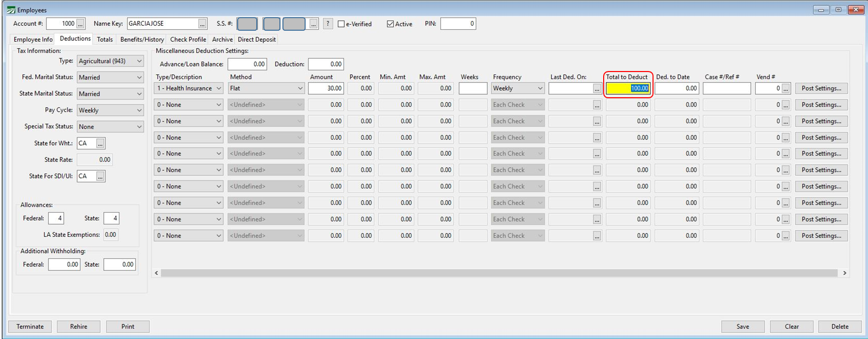Open the Benefits/History tab
Screen dimensions: 868x339
click(142, 39)
